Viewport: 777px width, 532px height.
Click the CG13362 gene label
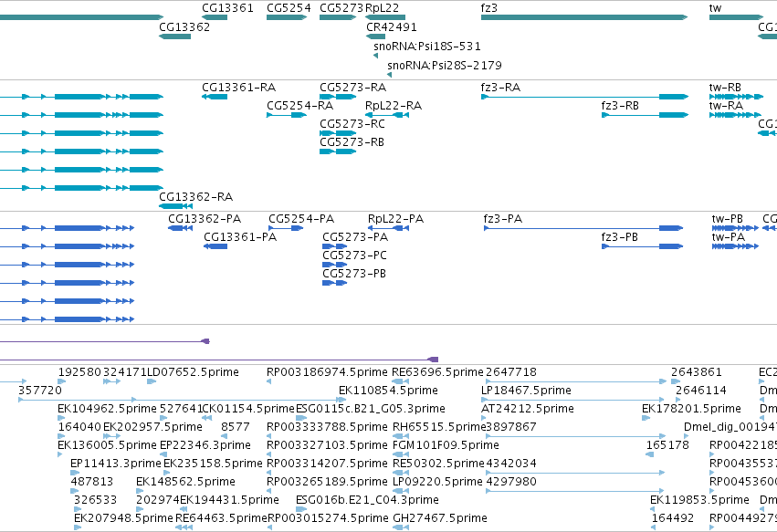pyautogui.click(x=184, y=26)
